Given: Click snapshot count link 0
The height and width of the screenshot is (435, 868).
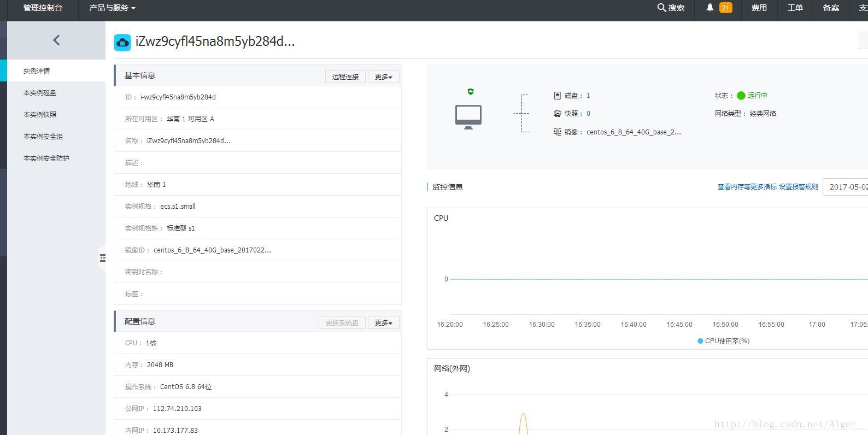Looking at the screenshot, I should pyautogui.click(x=588, y=114).
